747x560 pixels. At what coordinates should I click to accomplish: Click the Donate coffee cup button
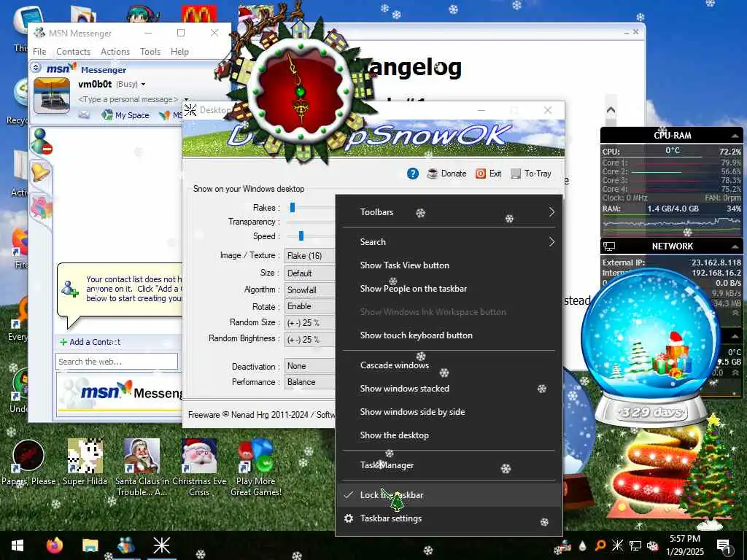[446, 174]
